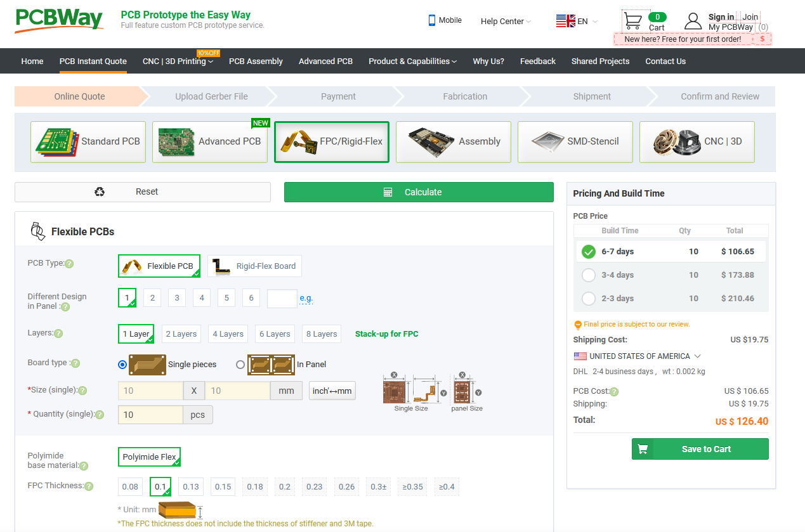Click help icon next to Quantity (single)
Image resolution: width=805 pixels, height=532 pixels.
click(100, 415)
